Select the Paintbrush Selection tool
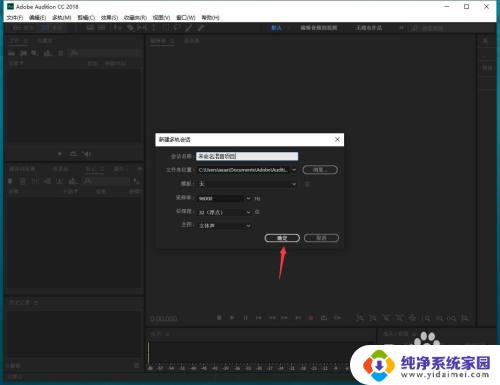Image resolution: width=500 pixels, height=385 pixels. coord(189,28)
